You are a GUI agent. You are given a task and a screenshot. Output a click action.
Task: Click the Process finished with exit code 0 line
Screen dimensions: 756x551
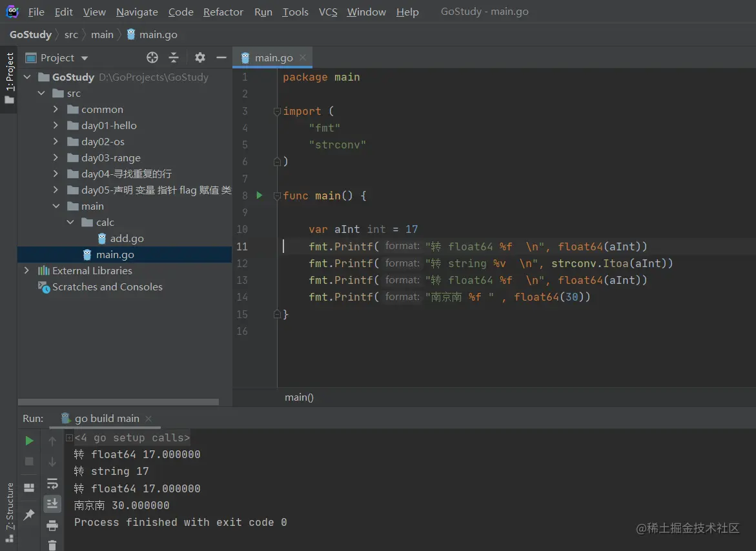180,522
